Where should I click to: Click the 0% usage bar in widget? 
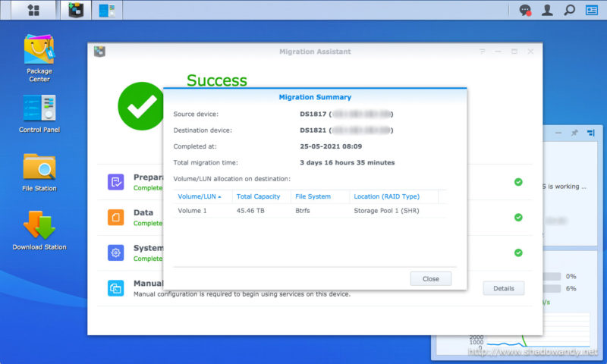coord(552,276)
